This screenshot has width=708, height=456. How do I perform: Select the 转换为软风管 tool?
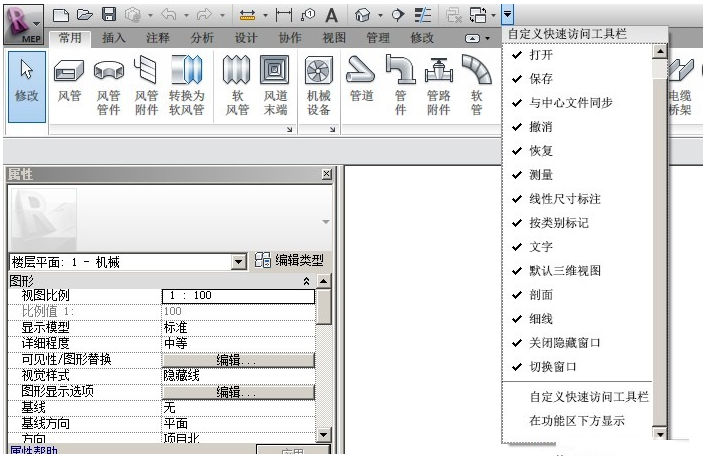point(186,85)
